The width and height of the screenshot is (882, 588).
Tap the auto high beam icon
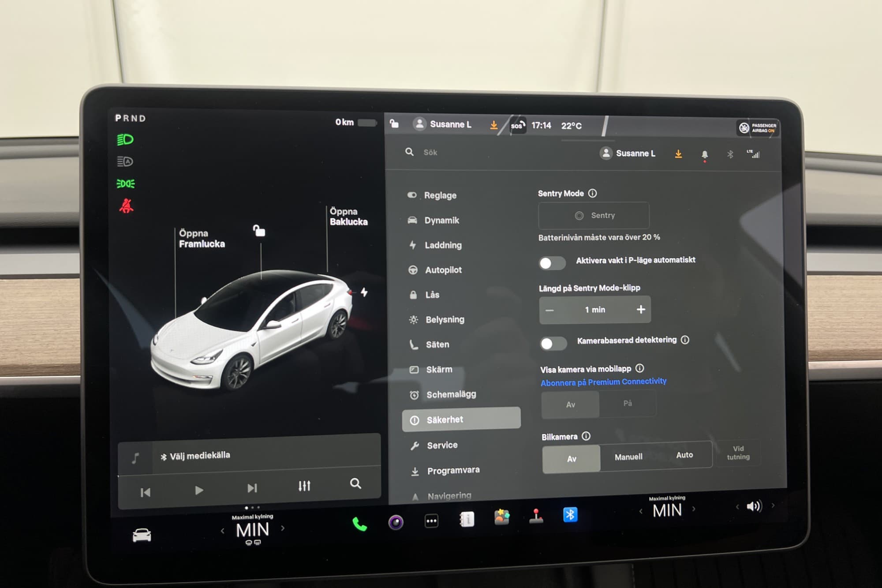(x=125, y=161)
